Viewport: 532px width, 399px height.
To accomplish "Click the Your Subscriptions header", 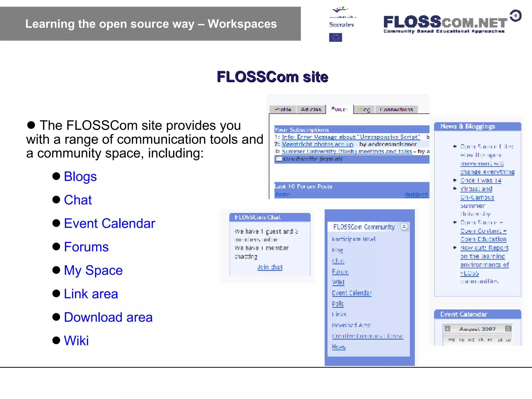I will pyautogui.click(x=352, y=129).
